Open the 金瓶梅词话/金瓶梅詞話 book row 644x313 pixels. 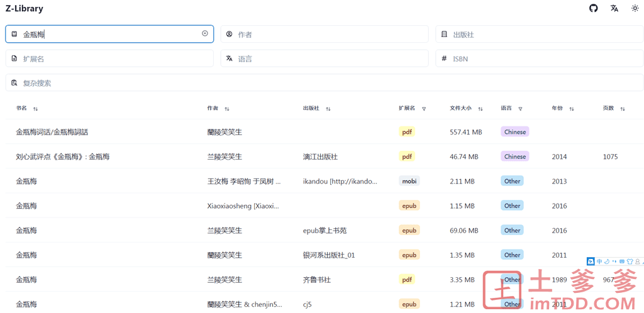tap(325, 132)
